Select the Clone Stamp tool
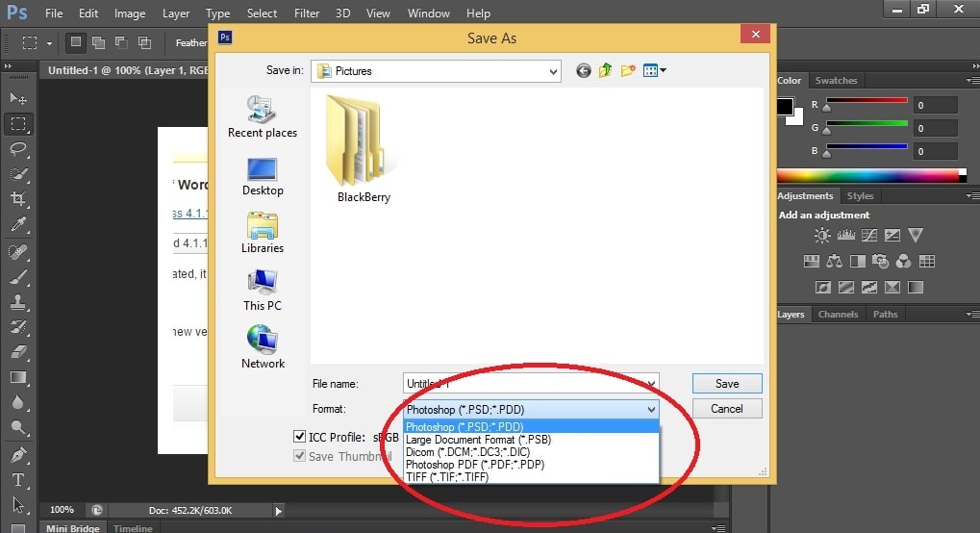The height and width of the screenshot is (533, 980). point(18,302)
